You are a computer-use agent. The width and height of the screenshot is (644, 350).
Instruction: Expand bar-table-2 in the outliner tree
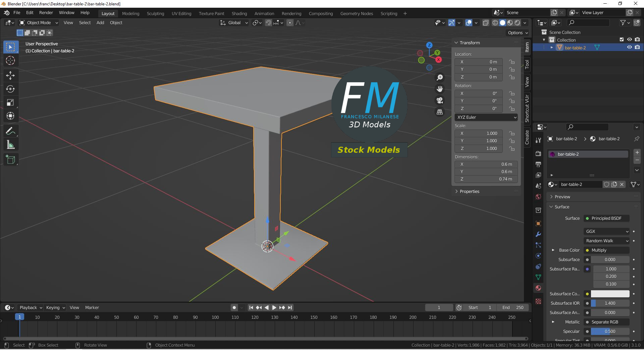(x=552, y=48)
